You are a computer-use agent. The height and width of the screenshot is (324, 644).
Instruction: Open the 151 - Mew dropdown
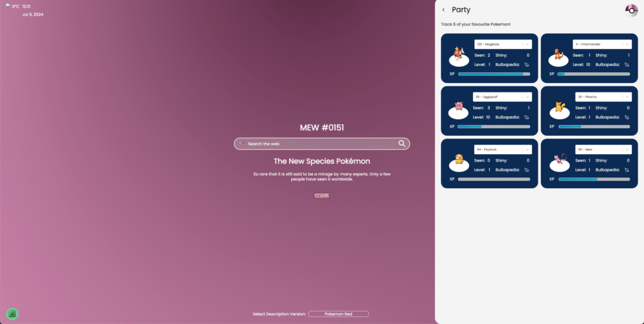coord(603,150)
